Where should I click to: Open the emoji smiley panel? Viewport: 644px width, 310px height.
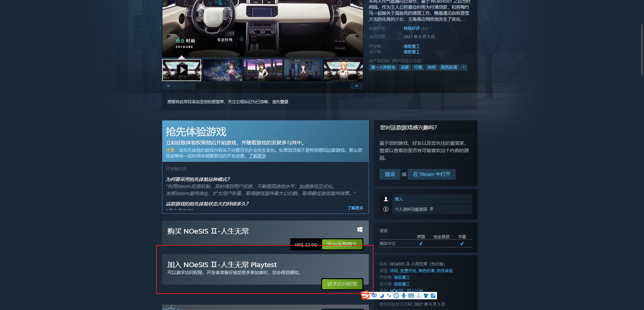click(396, 296)
